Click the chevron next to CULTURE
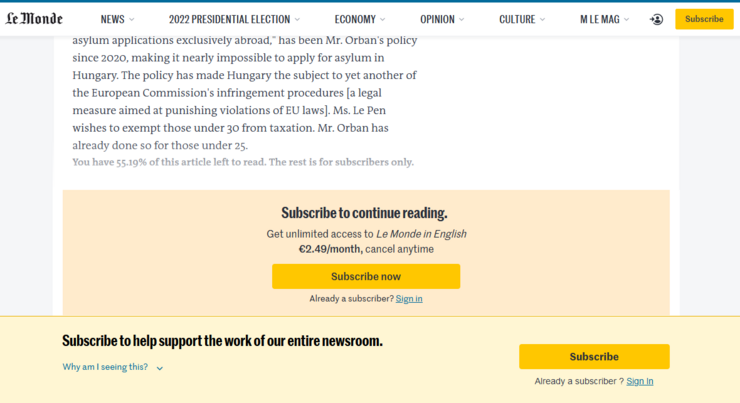The image size is (740, 403). 542,19
